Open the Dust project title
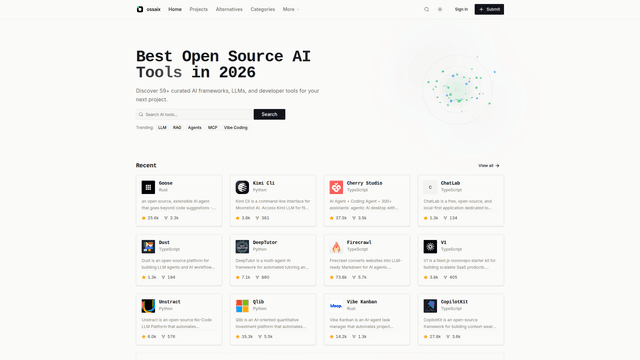This screenshot has width=640, height=360. (x=164, y=242)
